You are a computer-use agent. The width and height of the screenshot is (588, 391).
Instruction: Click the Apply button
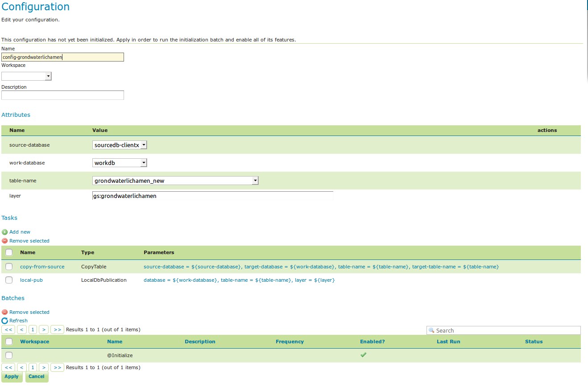pyautogui.click(x=12, y=376)
